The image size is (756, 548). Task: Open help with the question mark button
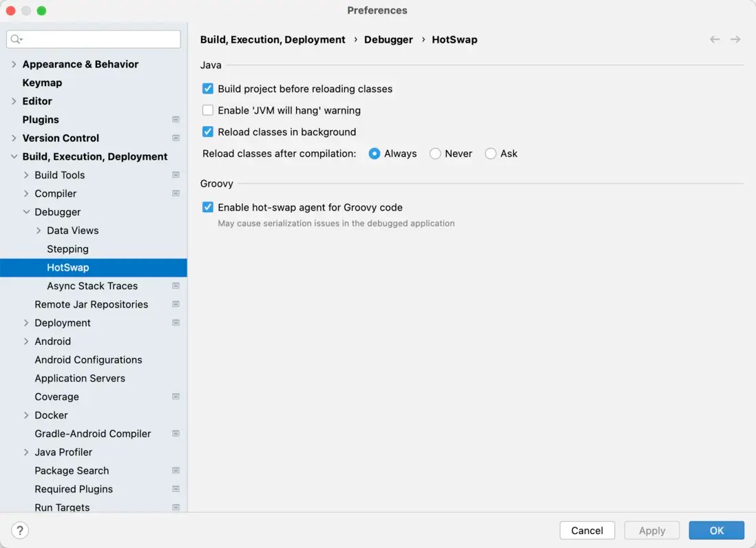coord(20,531)
